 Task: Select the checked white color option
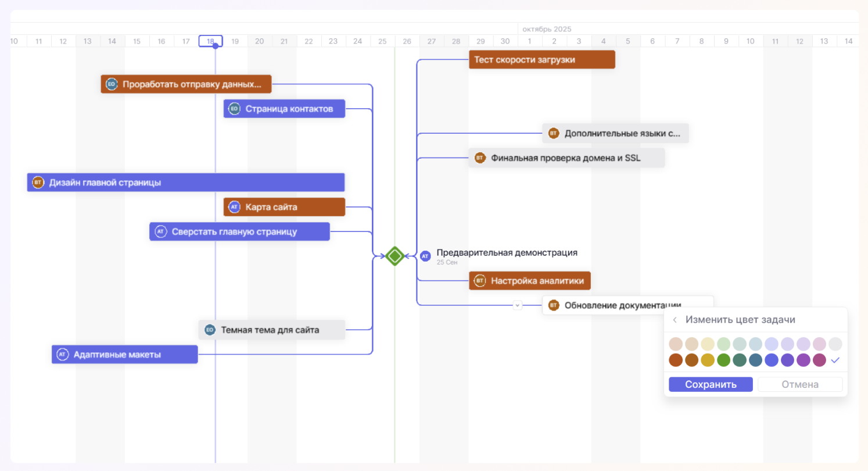coord(835,361)
